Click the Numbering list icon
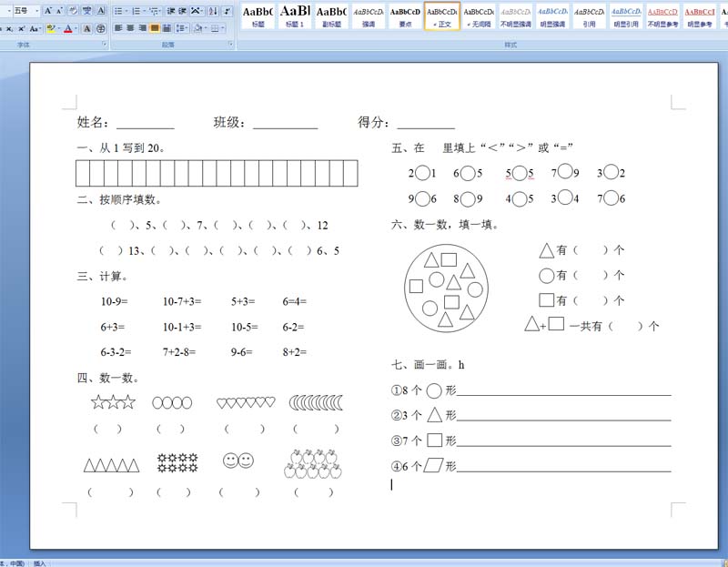The height and width of the screenshot is (567, 728). click(136, 11)
